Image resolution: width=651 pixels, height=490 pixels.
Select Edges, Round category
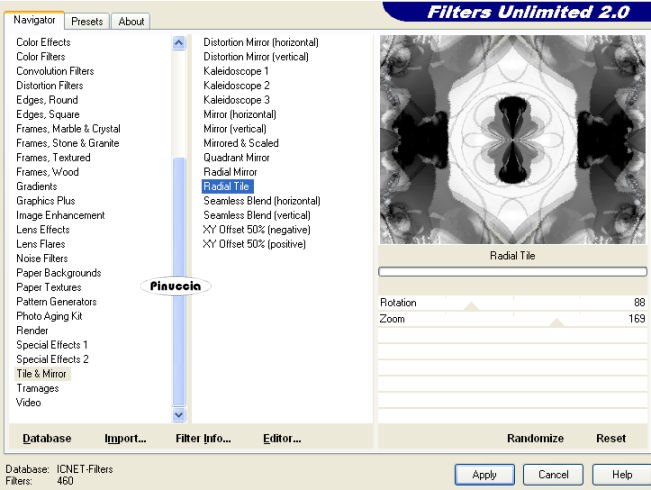tap(47, 100)
